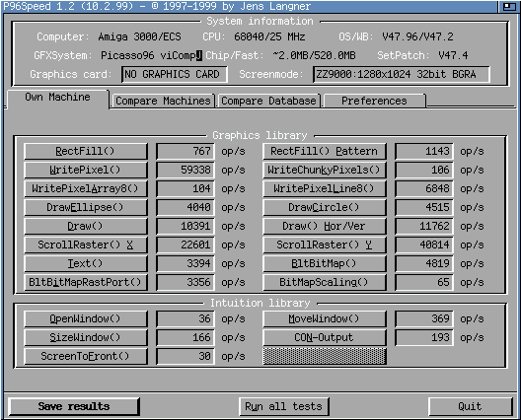This screenshot has height=420, width=521.
Task: Click the WritePixelArray8() result 104
Action: pyautogui.click(x=186, y=188)
